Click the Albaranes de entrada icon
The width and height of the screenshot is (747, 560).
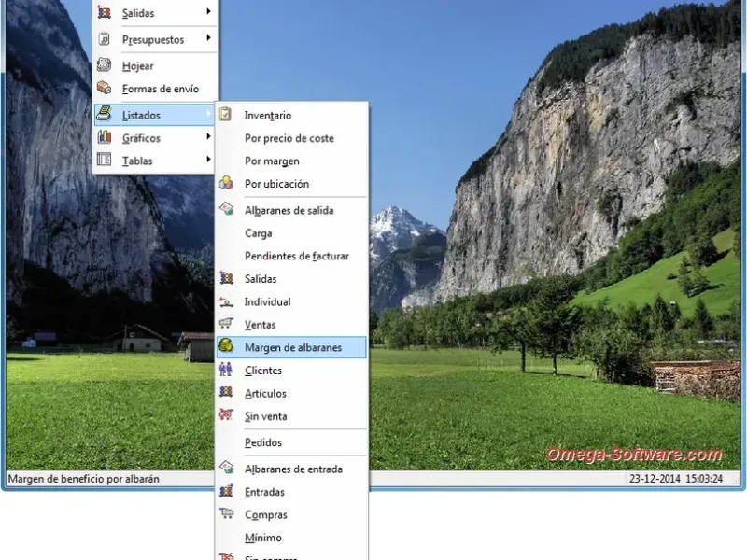(226, 468)
